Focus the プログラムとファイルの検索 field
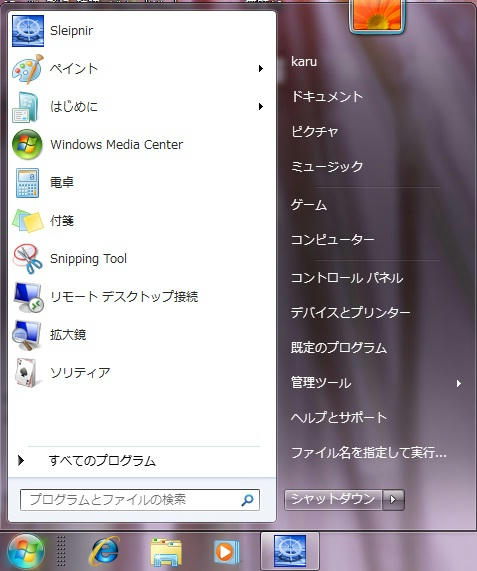The width and height of the screenshot is (477, 571). (140, 500)
